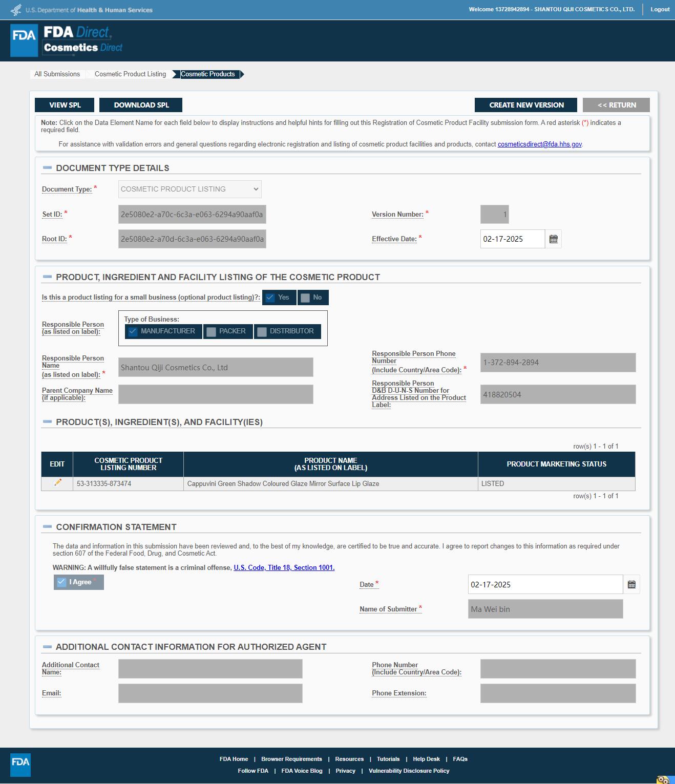Select No for small business listing
This screenshot has width=675, height=784.
tap(306, 298)
